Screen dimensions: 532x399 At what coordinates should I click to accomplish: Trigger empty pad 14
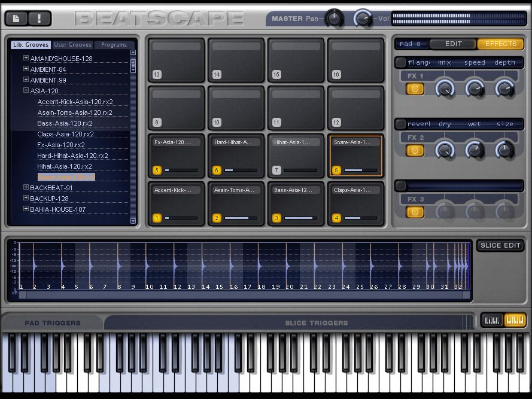coord(236,60)
